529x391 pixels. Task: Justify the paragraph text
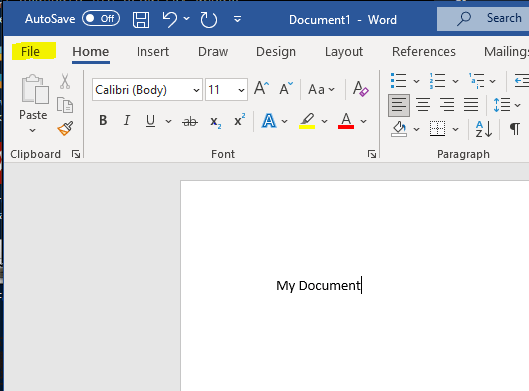pyautogui.click(x=471, y=105)
